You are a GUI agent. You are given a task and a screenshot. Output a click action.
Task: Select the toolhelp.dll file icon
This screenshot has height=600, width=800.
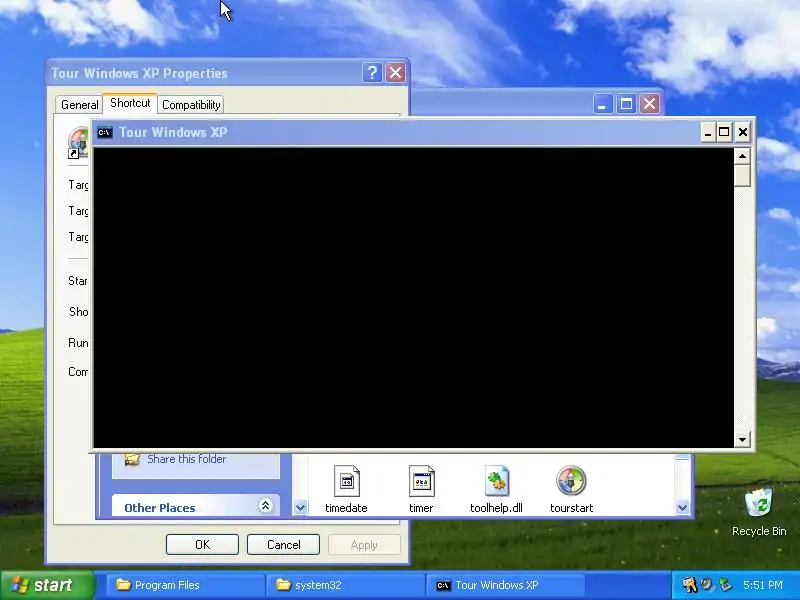496,481
